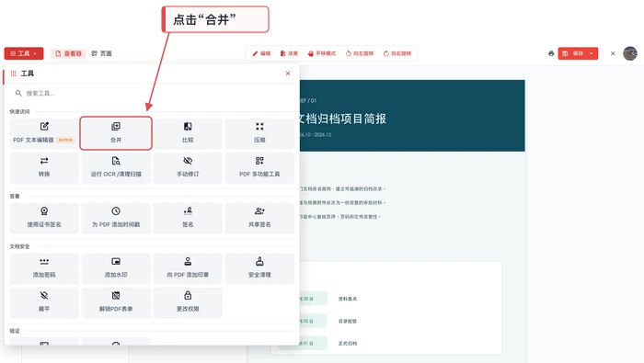Toggle the red 工具 dropdown button
This screenshot has height=363, width=644.
click(24, 53)
